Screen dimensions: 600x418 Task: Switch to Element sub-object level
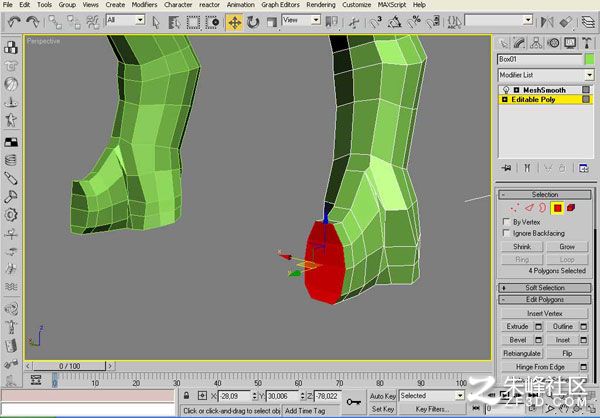point(571,208)
